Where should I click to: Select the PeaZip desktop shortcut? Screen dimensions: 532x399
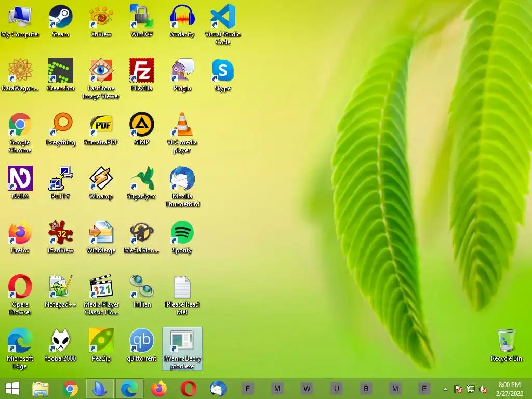pyautogui.click(x=101, y=345)
